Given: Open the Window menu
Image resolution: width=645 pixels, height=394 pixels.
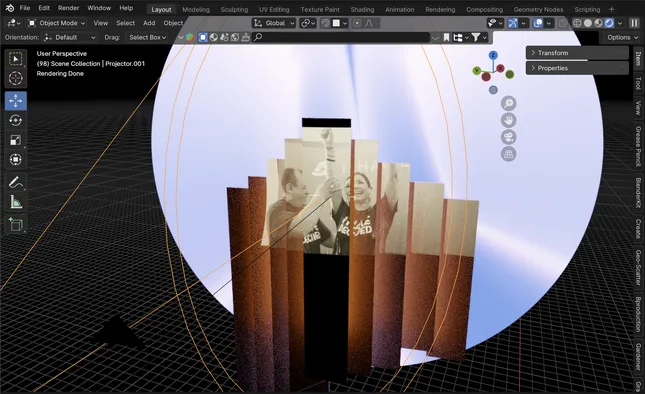Looking at the screenshot, I should point(99,8).
